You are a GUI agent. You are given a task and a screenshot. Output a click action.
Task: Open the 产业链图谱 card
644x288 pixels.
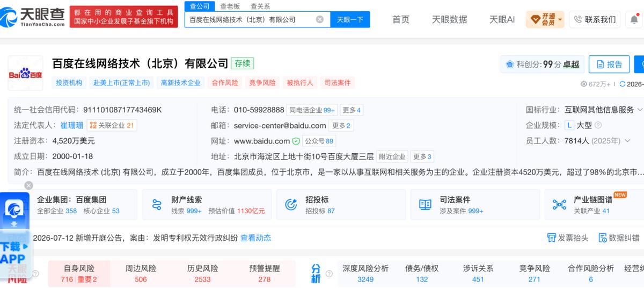point(594,205)
